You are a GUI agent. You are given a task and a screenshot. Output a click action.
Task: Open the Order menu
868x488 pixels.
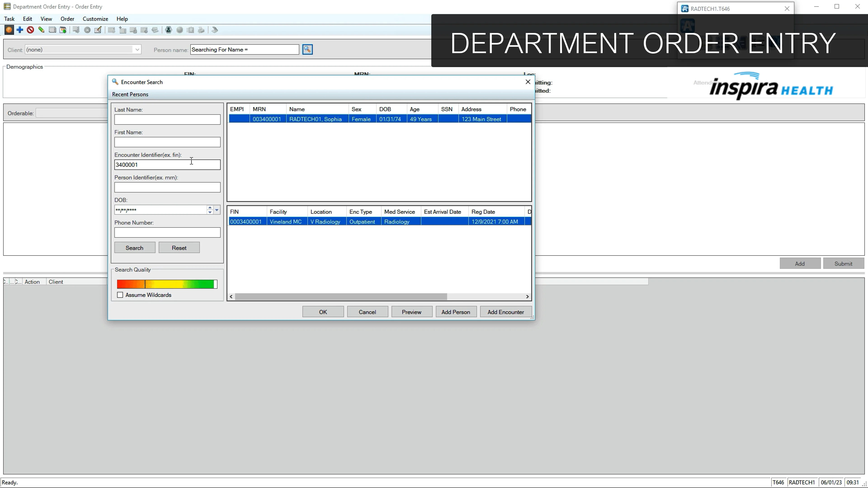click(x=67, y=19)
